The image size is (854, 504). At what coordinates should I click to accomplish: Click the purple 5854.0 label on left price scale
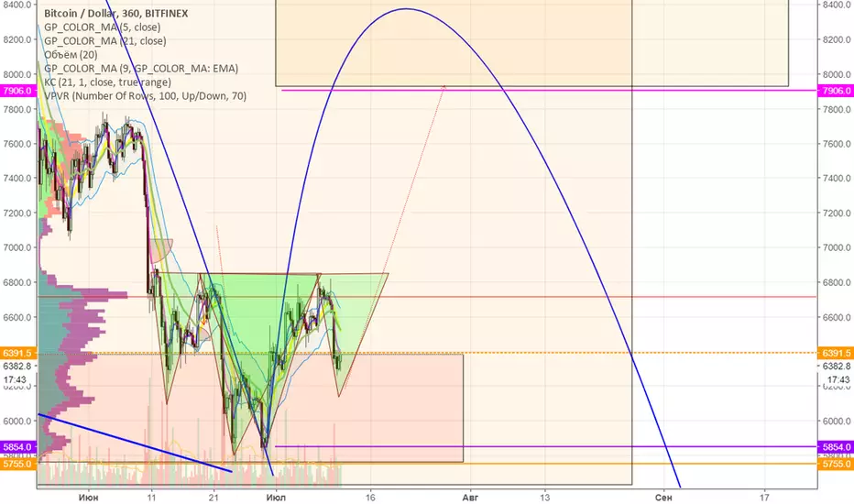pyautogui.click(x=18, y=447)
